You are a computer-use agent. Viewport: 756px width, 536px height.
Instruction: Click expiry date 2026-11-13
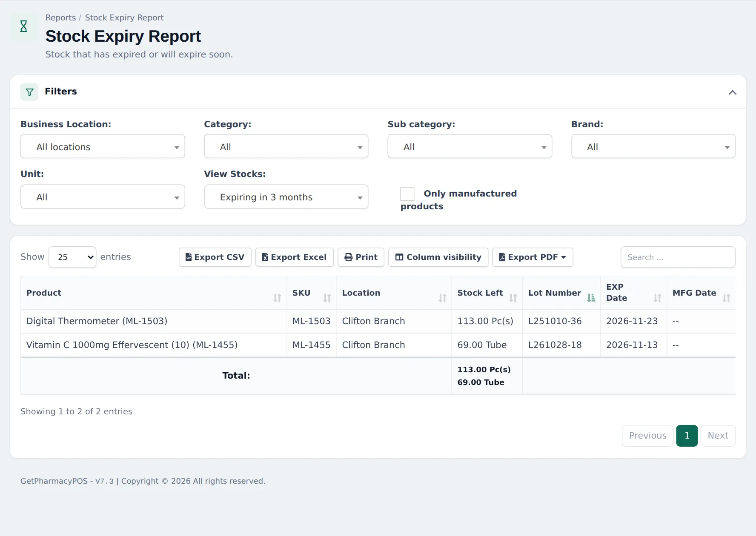click(x=632, y=345)
